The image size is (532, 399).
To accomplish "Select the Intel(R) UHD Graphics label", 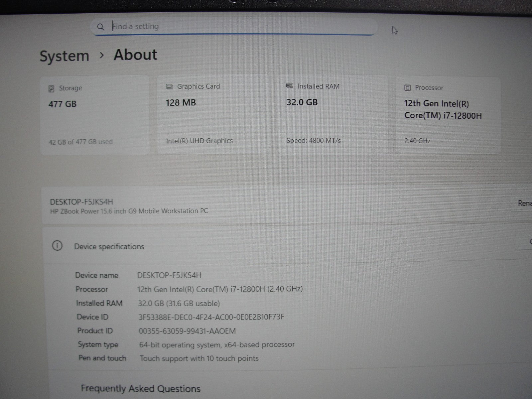I will (x=199, y=141).
